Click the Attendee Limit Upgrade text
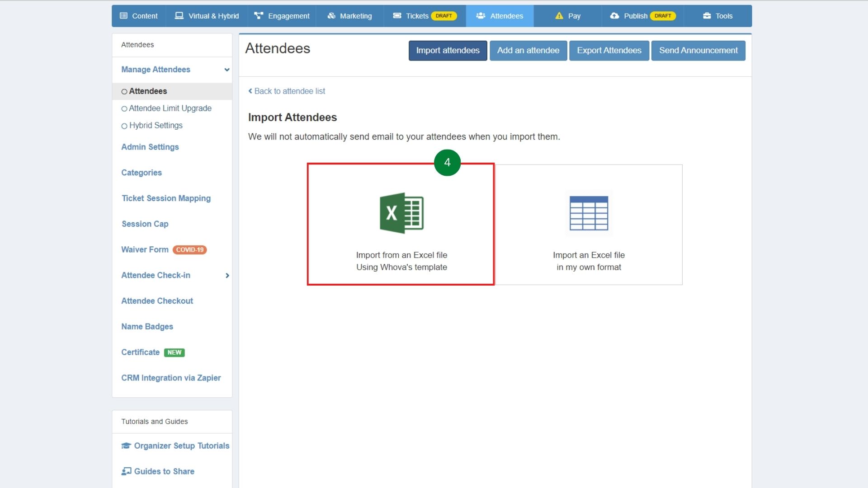 170,108
